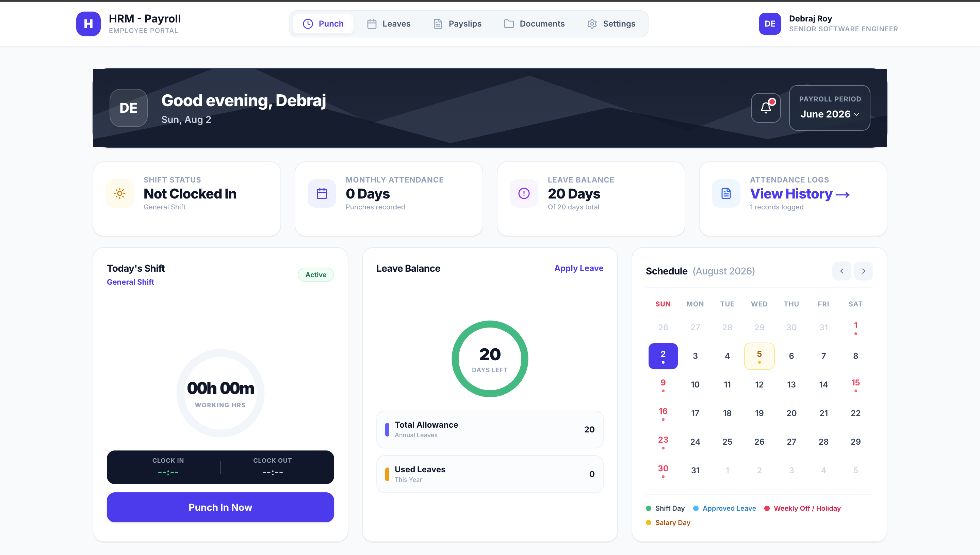This screenshot has width=980, height=555.
Task: Click the Shift Day green legend dot
Action: (x=649, y=508)
